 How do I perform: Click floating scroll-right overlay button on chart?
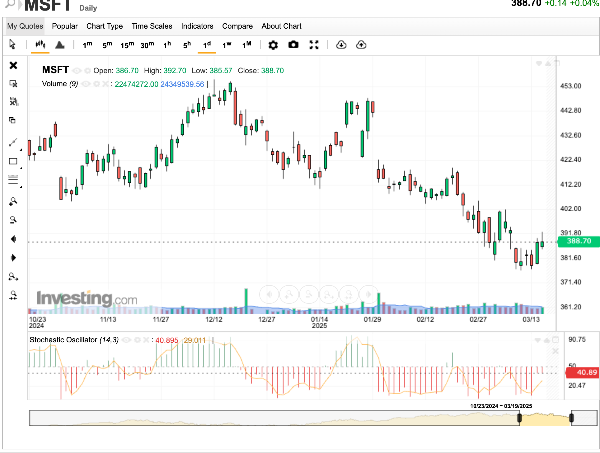tap(368, 294)
